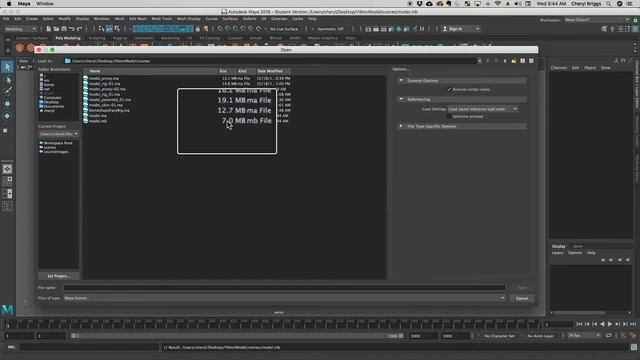Image resolution: width=640 pixels, height=360 pixels.
Task: Click the Cancel button in Open dialog
Action: tap(522, 298)
